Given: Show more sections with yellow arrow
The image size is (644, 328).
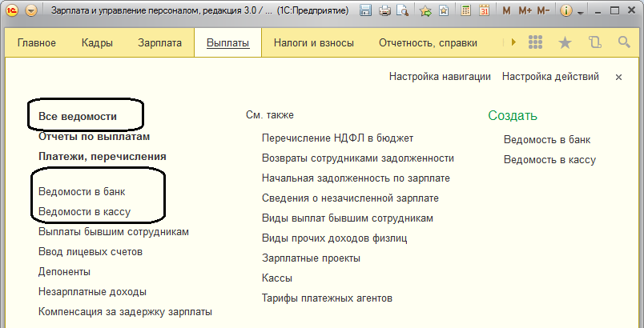Looking at the screenshot, I should [513, 42].
